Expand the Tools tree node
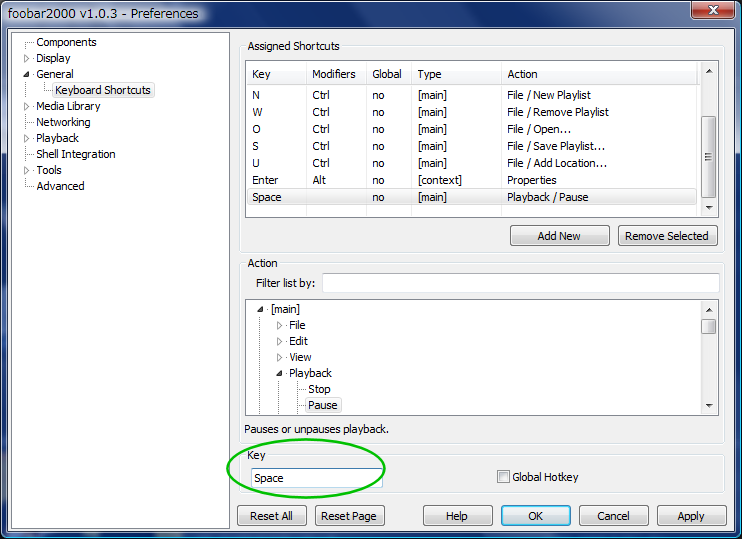The height and width of the screenshot is (539, 742). [x=26, y=170]
